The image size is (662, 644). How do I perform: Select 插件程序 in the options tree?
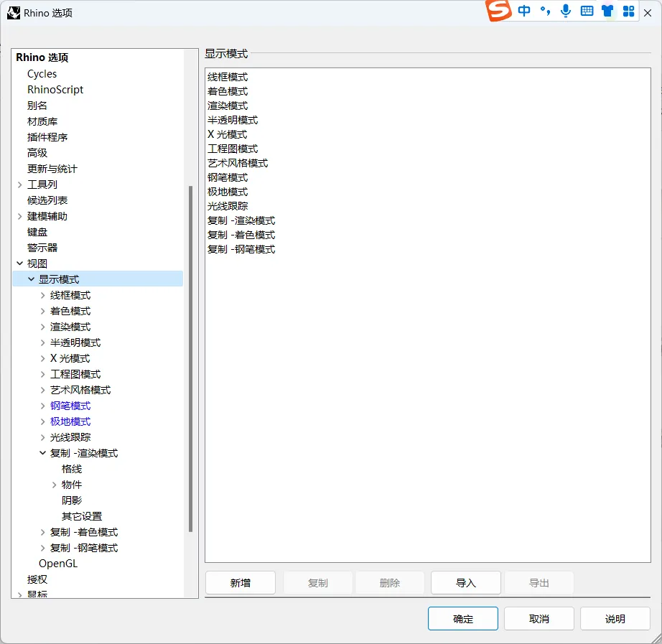[x=47, y=137]
